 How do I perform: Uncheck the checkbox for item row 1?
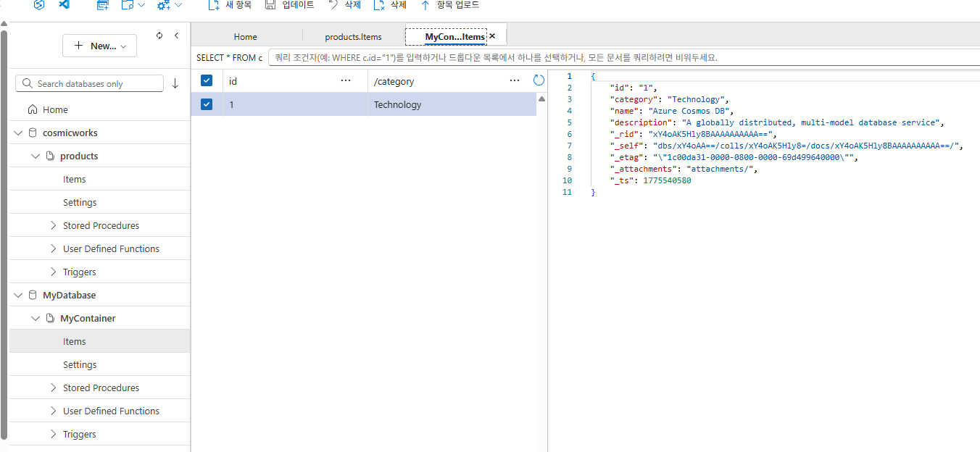[207, 104]
